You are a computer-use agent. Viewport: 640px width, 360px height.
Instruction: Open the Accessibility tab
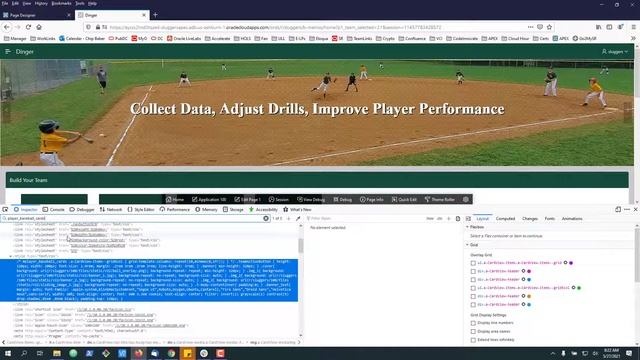(263, 209)
